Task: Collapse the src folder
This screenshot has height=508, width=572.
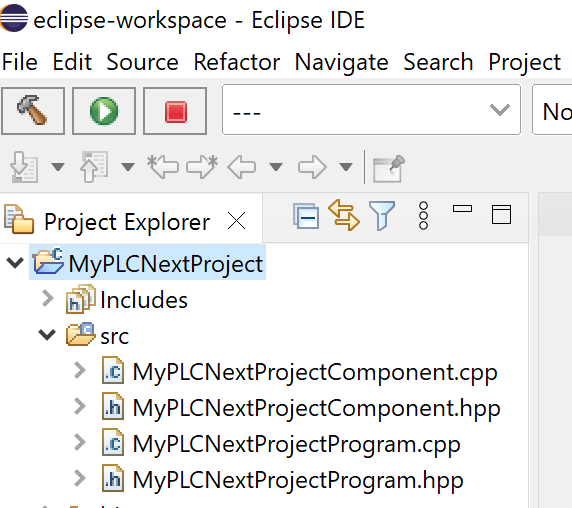Action: (x=47, y=334)
